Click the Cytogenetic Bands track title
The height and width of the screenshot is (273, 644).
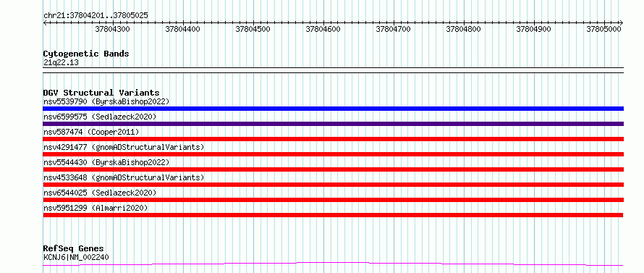(x=86, y=54)
